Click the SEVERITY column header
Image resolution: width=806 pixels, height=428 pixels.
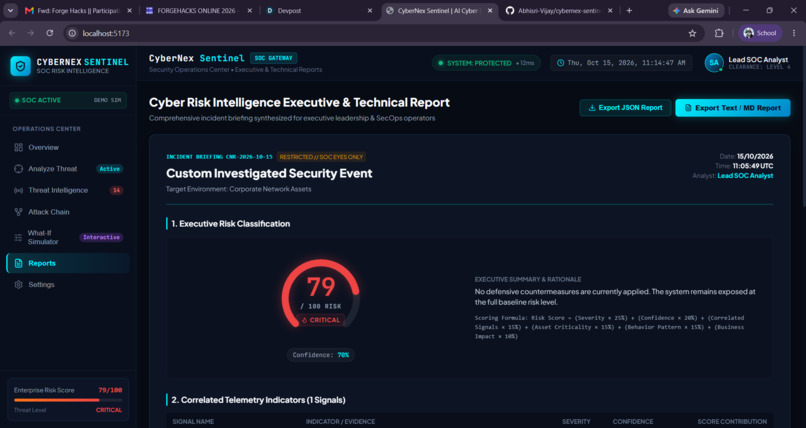click(x=576, y=421)
